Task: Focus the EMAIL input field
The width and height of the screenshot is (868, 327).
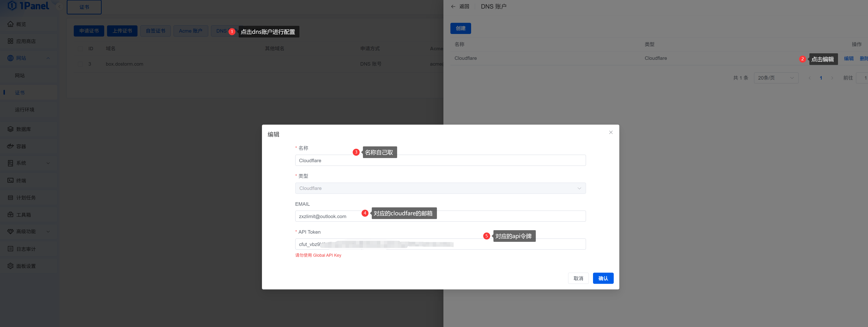Action: [x=440, y=216]
